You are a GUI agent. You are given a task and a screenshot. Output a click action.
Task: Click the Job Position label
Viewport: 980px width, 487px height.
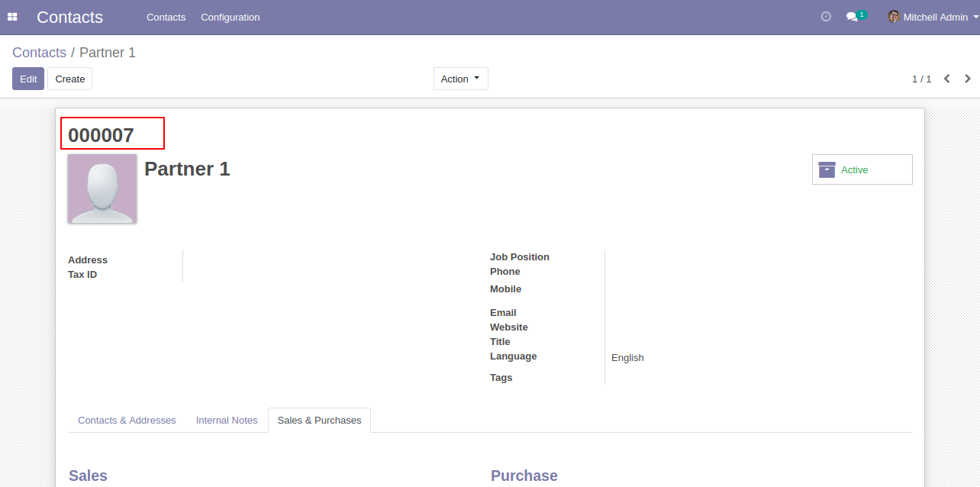click(x=520, y=257)
